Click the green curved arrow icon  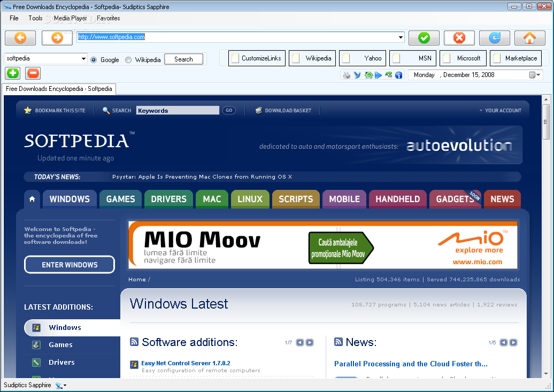click(389, 75)
